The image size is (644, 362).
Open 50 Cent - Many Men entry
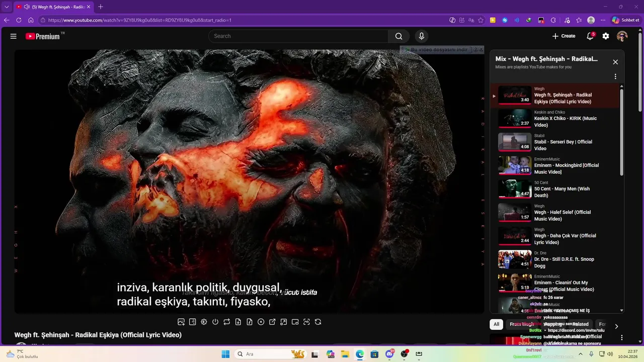[x=555, y=189]
